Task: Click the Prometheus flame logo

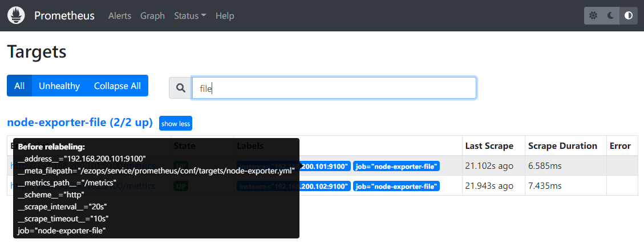Action: (x=16, y=15)
